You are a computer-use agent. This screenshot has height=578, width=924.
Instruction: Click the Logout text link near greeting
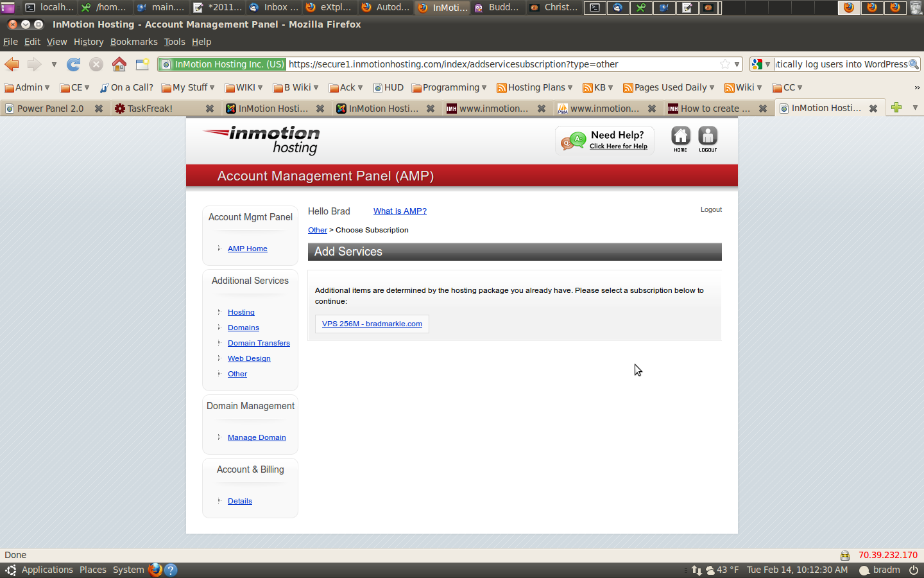711,209
